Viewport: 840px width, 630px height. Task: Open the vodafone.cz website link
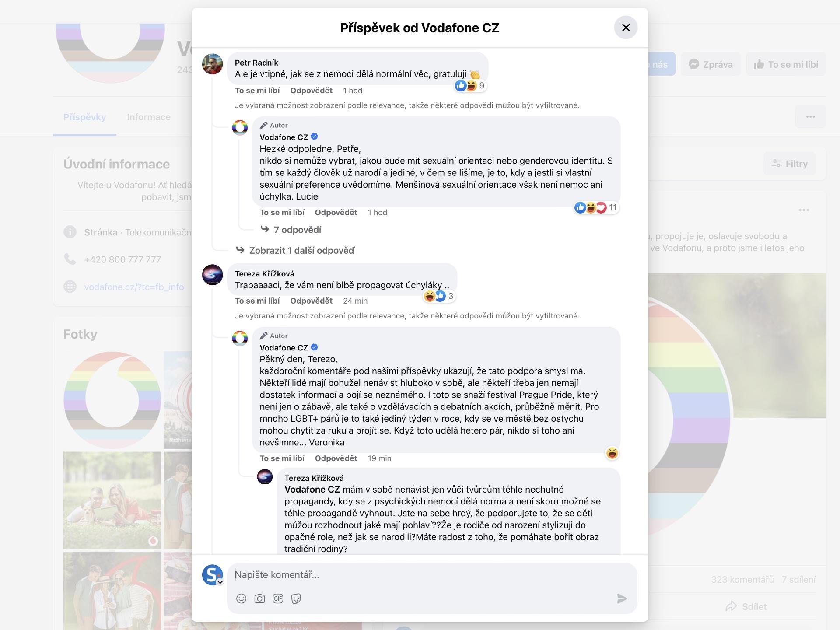click(134, 287)
